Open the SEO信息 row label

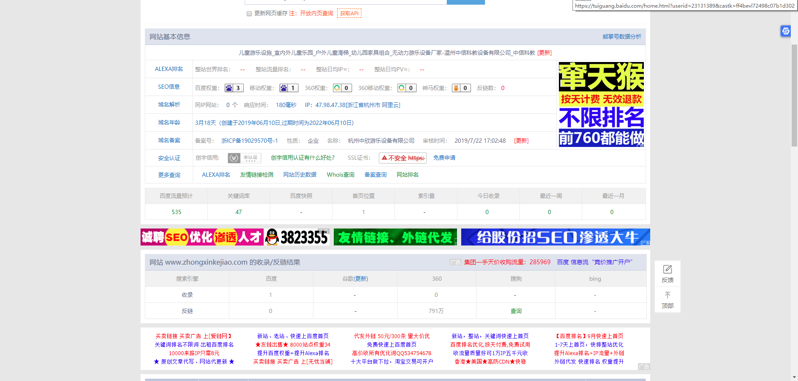169,87
